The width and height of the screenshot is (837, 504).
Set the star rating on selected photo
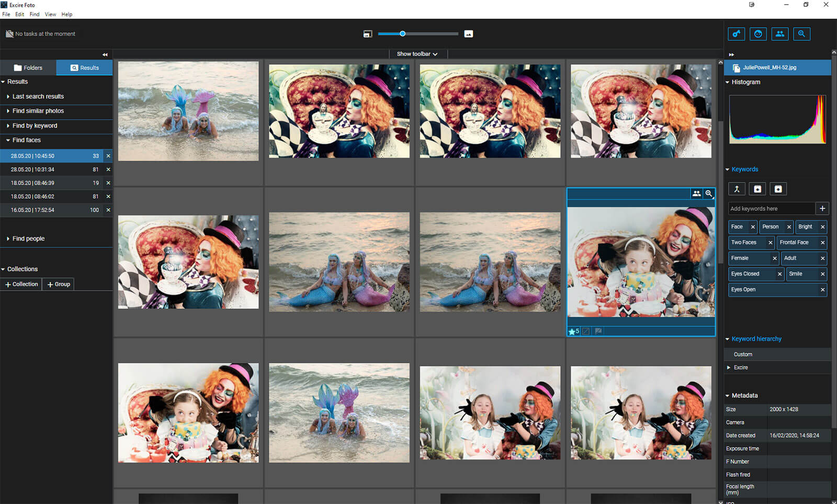573,331
